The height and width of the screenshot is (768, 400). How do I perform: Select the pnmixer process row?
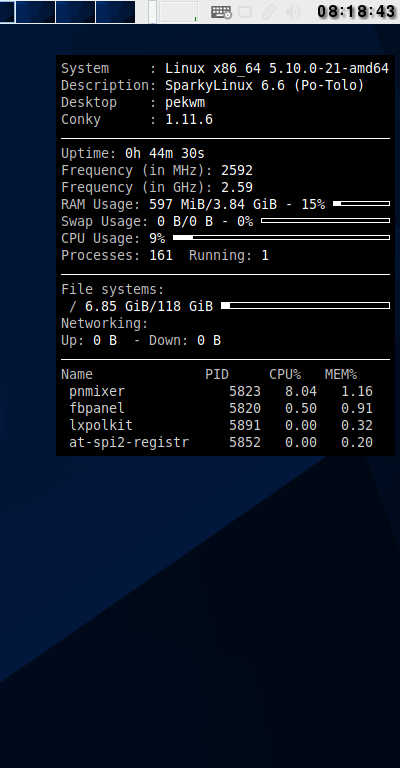pos(221,391)
